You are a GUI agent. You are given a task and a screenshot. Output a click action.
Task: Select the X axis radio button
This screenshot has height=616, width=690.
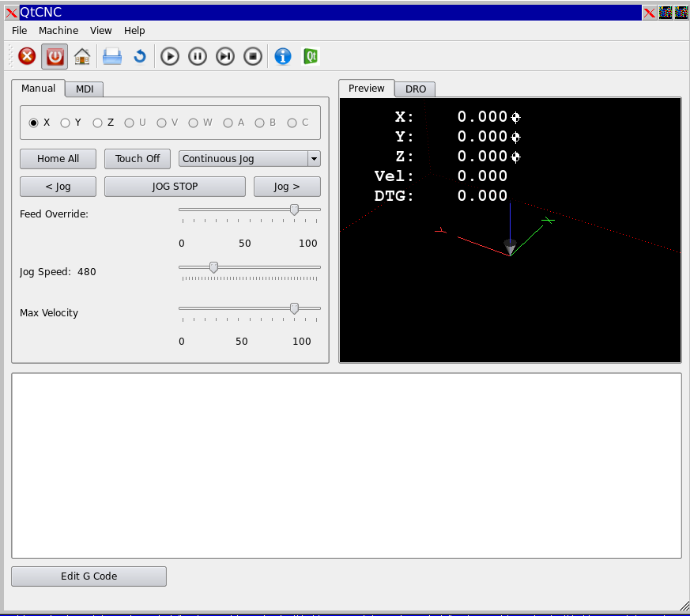tap(34, 123)
